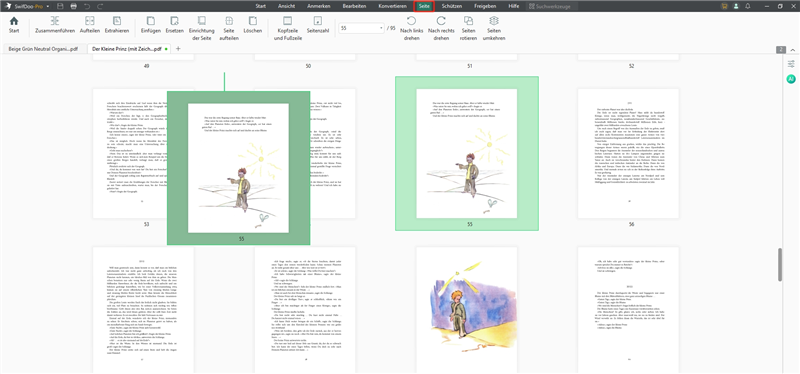The image size is (800, 374).
Task: Open the Ansicht menu tab
Action: 286,6
